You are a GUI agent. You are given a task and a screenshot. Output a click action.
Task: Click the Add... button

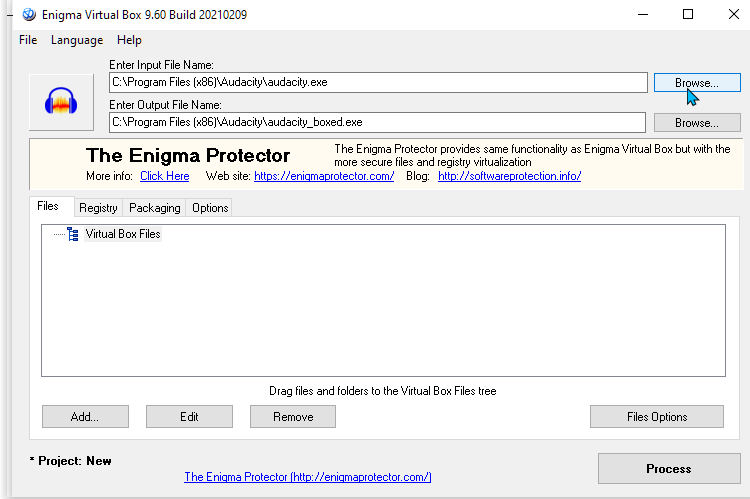(85, 417)
